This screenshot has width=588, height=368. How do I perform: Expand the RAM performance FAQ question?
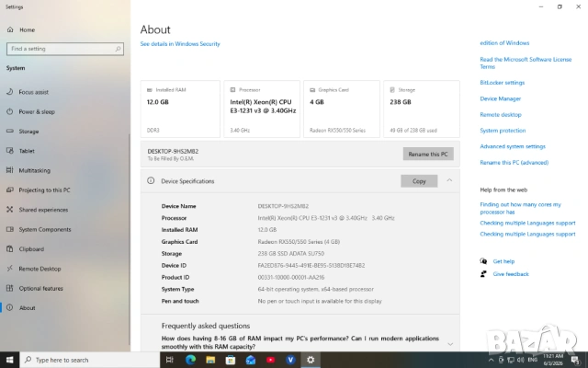[450, 343]
